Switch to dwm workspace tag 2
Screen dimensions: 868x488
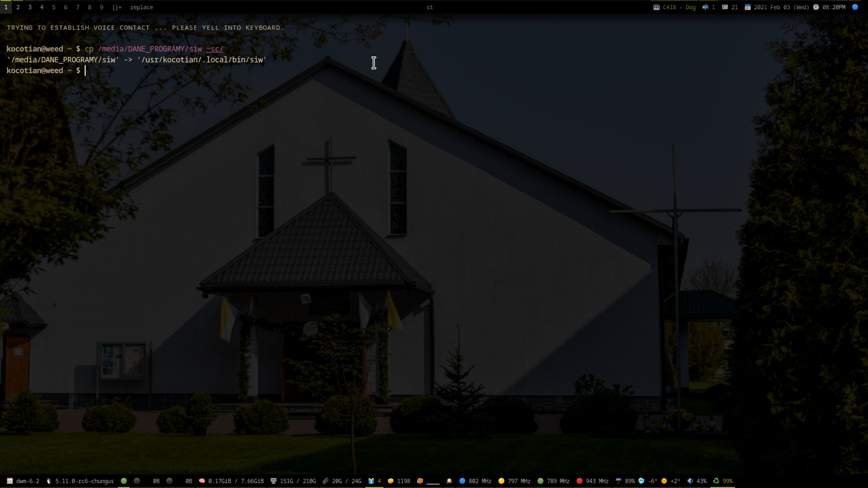click(18, 7)
